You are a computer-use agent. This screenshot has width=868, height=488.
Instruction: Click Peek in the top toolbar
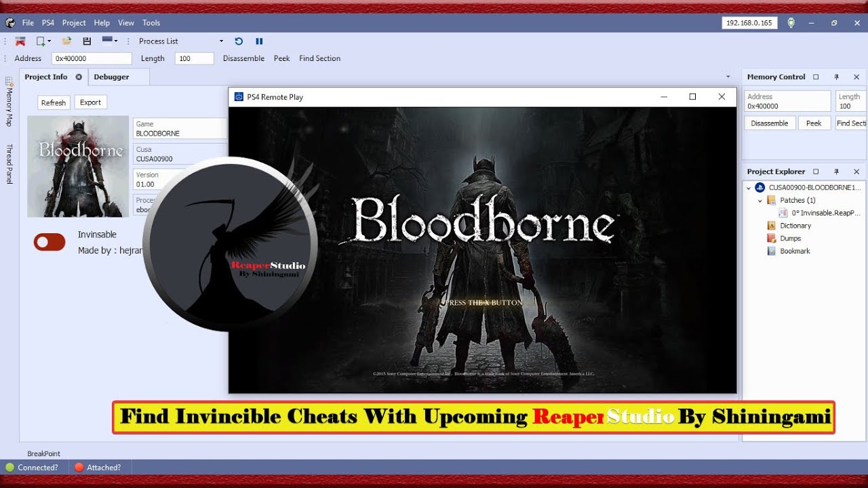[282, 58]
